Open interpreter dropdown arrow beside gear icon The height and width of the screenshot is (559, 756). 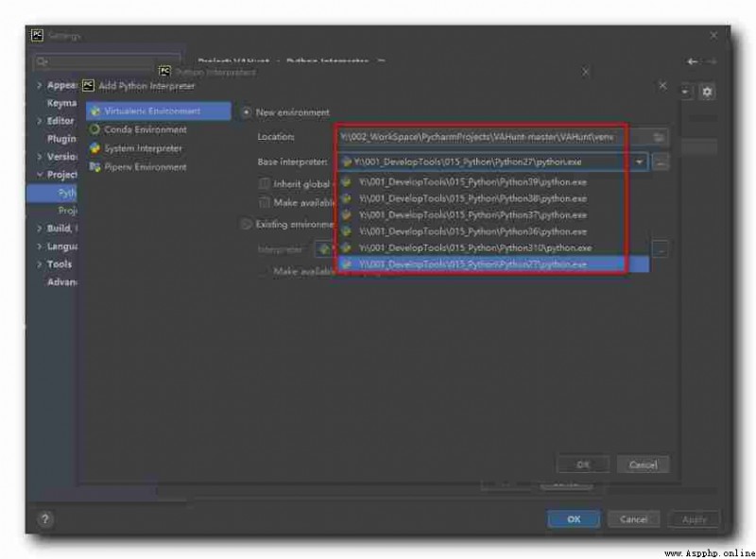685,92
